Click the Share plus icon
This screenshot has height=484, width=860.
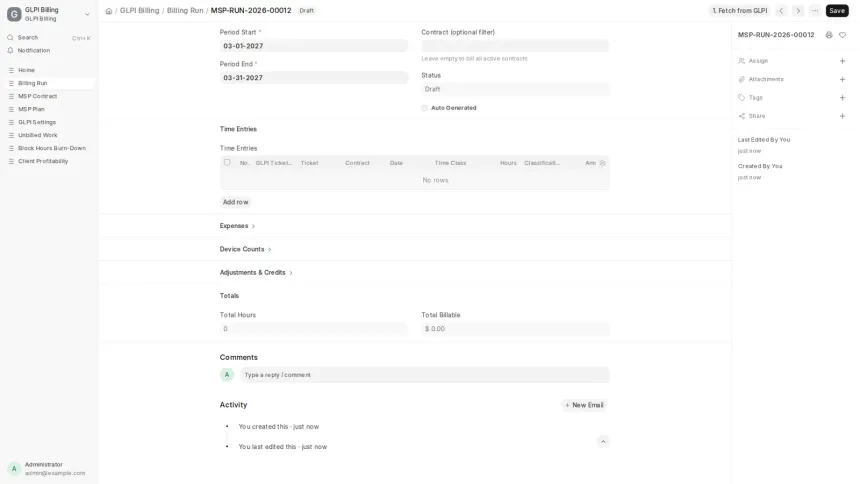(842, 116)
